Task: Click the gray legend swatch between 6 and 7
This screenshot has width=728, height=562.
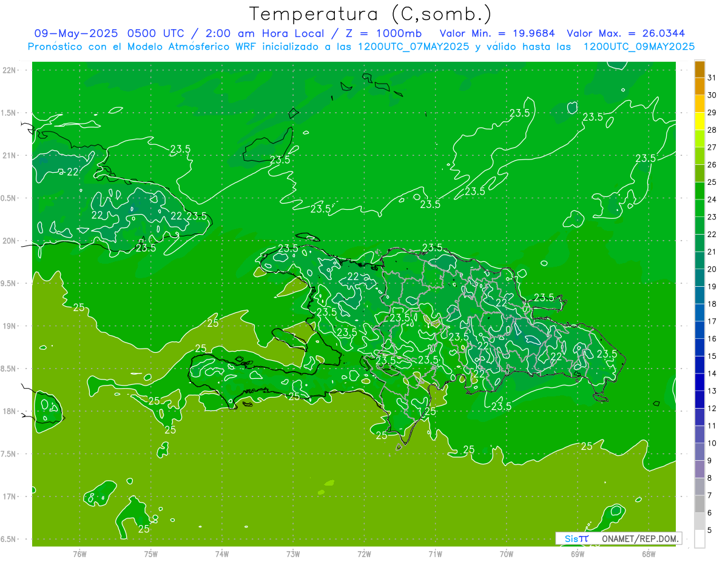Action: 699,504
